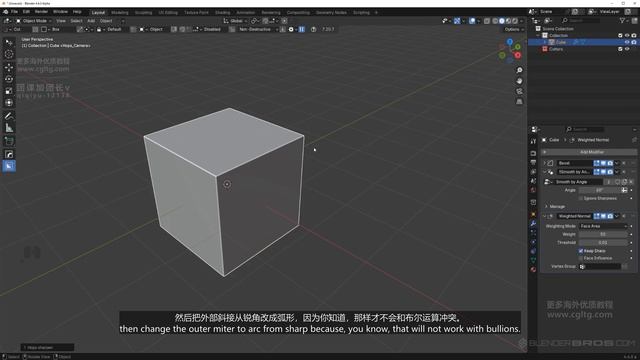
Task: Open the Render properties tab
Action: click(533, 153)
